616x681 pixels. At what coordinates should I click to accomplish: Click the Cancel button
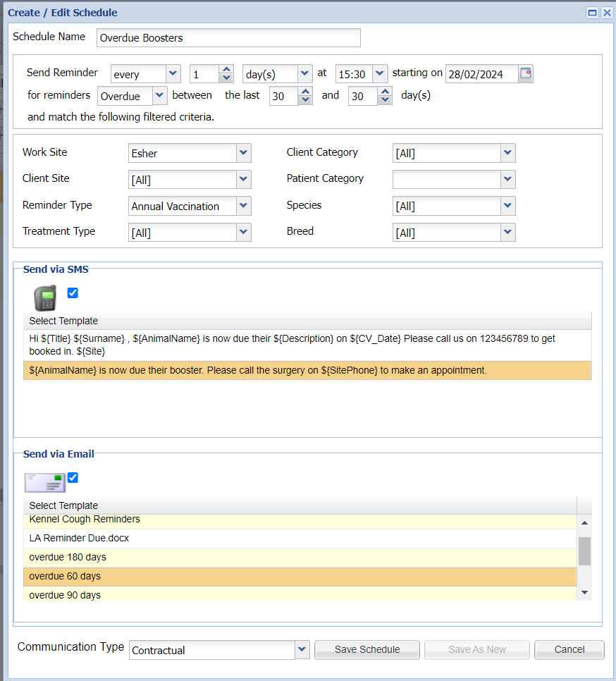pos(569,649)
